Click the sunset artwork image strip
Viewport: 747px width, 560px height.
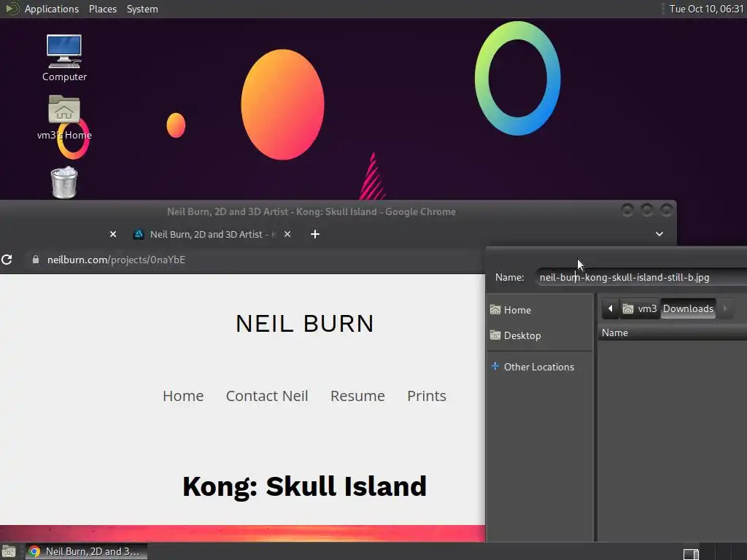tap(242, 533)
